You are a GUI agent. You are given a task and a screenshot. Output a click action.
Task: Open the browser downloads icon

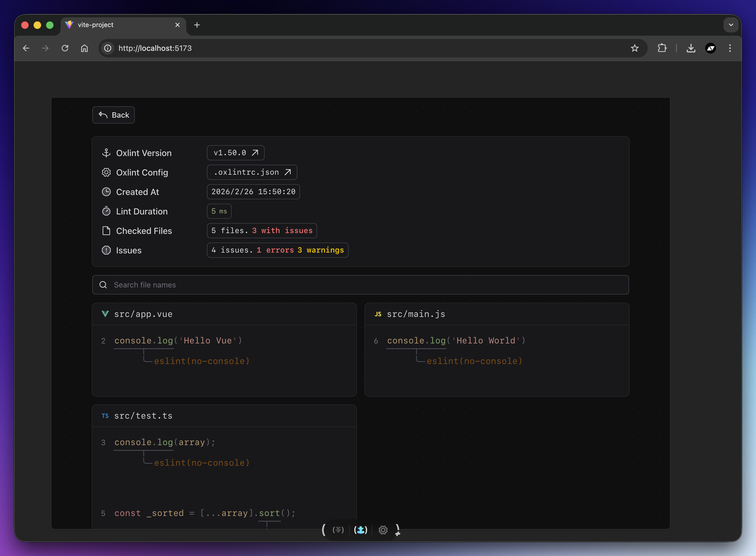(x=691, y=48)
